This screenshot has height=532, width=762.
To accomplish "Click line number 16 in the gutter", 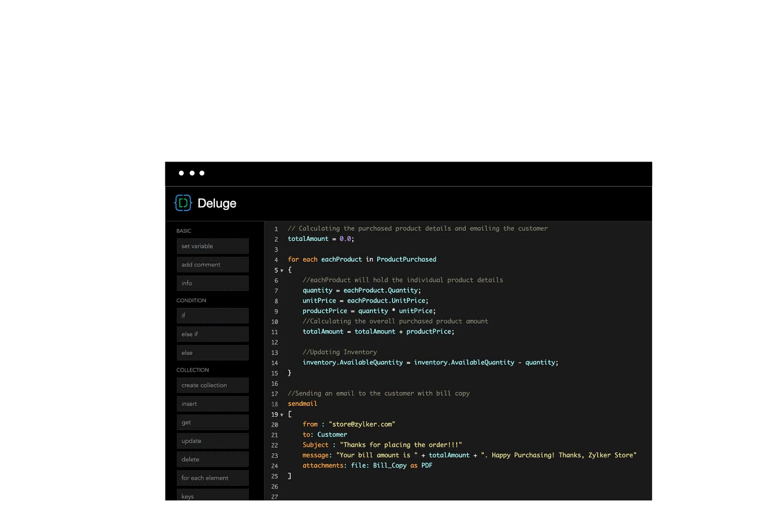I will pyautogui.click(x=274, y=384).
